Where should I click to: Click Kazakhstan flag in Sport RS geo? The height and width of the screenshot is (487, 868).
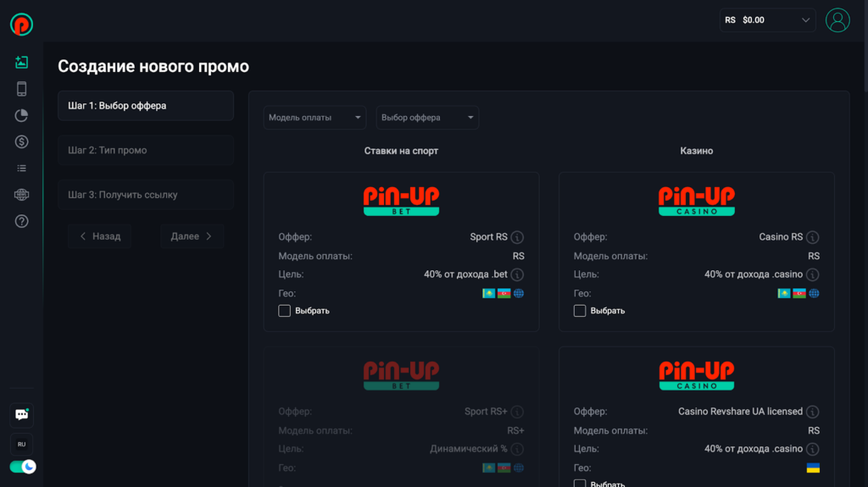click(489, 293)
